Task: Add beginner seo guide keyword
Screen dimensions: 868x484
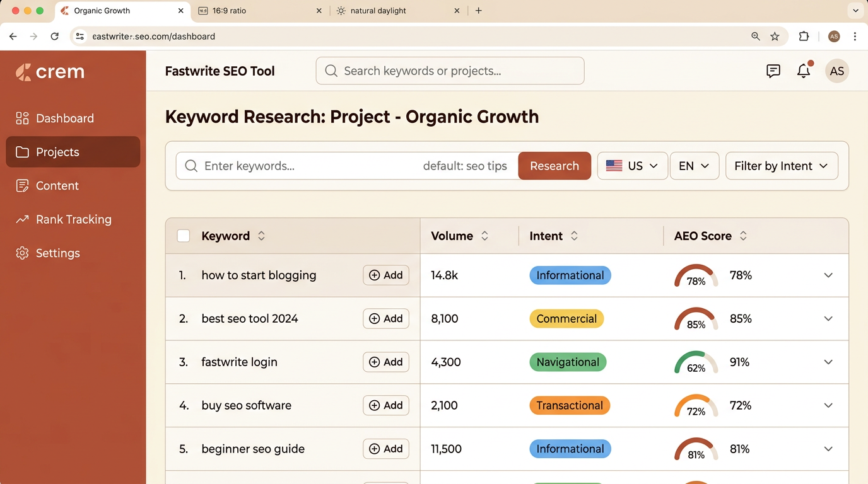Action: pyautogui.click(x=386, y=449)
